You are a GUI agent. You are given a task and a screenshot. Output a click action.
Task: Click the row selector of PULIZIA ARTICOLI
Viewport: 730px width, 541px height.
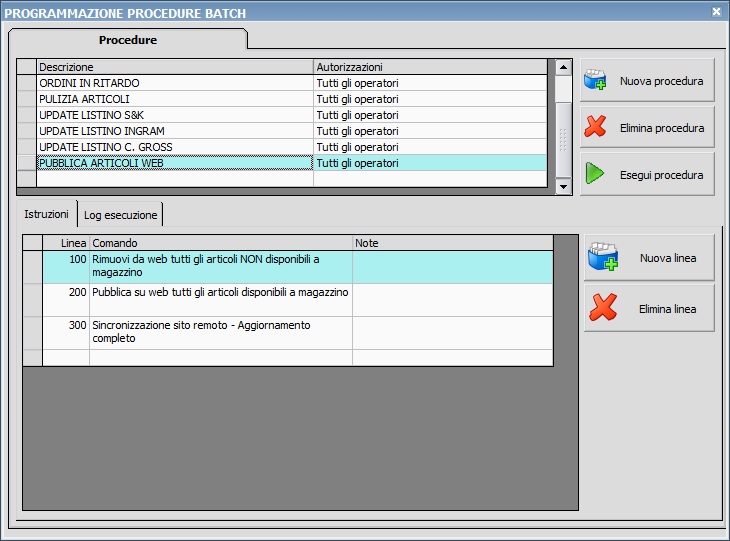[27, 99]
